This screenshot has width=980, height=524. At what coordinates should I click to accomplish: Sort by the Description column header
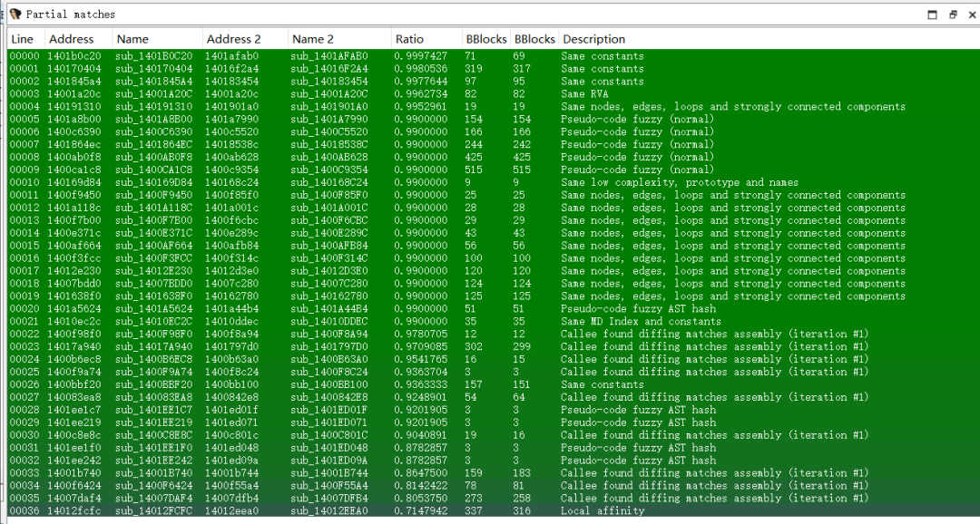tap(593, 39)
